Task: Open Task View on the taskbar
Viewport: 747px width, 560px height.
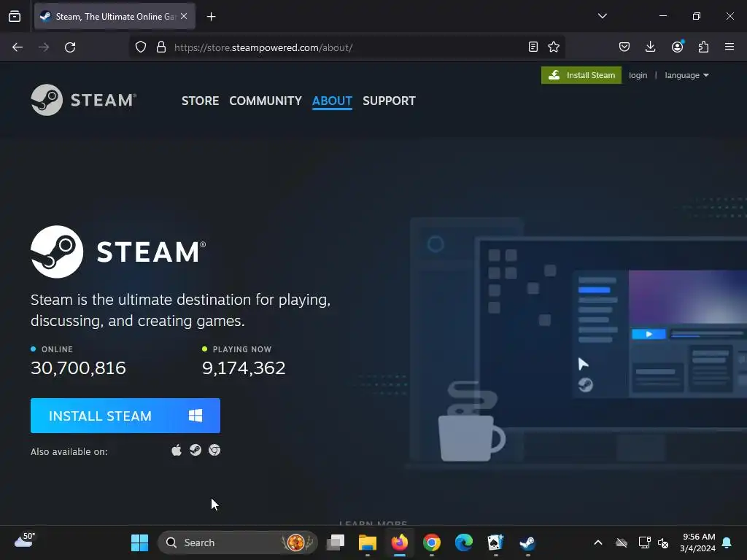Action: 336,542
